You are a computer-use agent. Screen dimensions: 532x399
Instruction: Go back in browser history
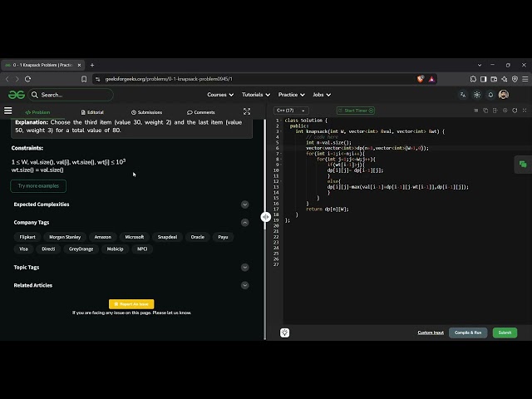point(7,79)
